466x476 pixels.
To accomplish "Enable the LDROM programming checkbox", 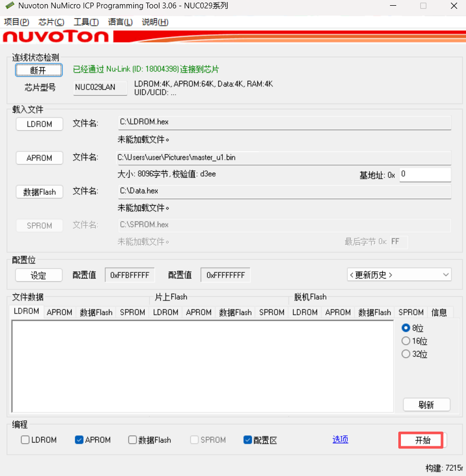I will [x=26, y=440].
